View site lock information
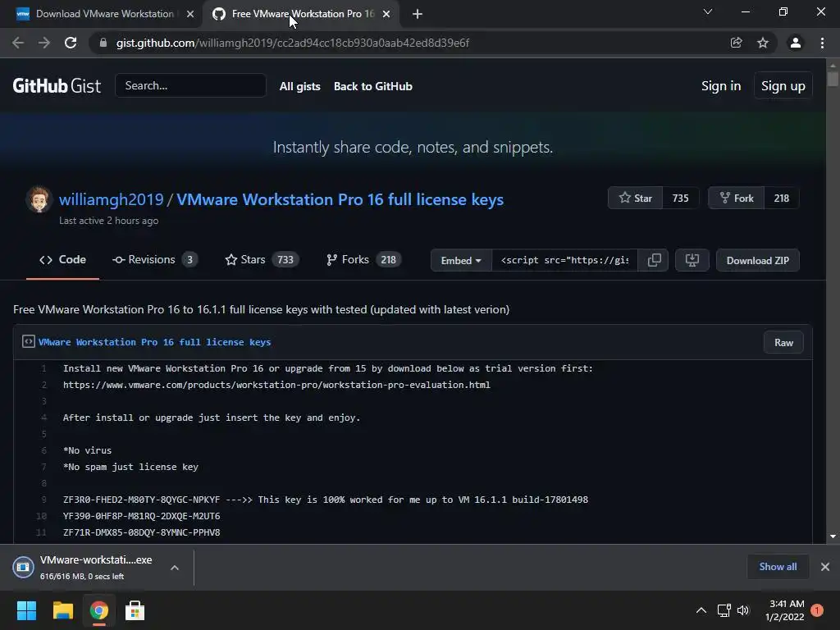 (x=103, y=43)
